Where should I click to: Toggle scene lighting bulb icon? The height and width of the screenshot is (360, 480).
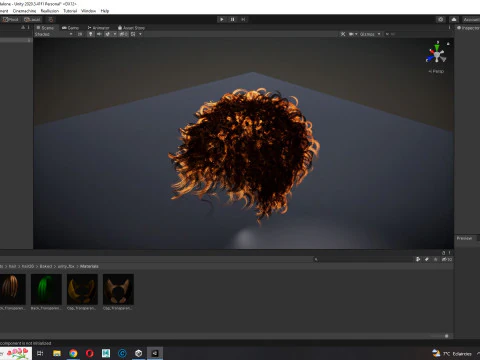pos(90,34)
